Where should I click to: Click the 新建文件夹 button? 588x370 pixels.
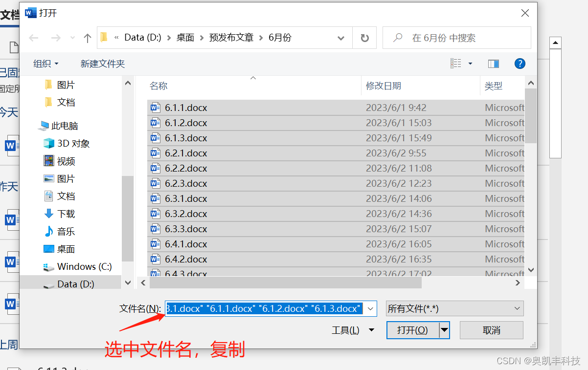[x=103, y=64]
